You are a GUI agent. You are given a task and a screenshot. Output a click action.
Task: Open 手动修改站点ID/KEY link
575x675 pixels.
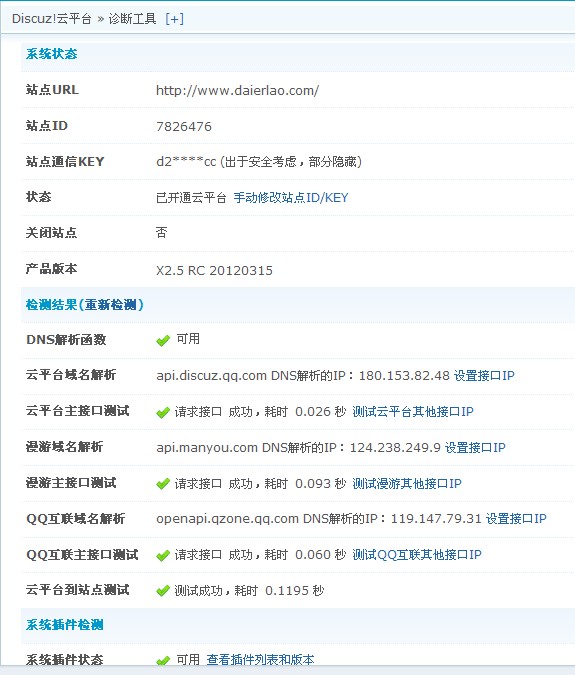click(x=291, y=198)
